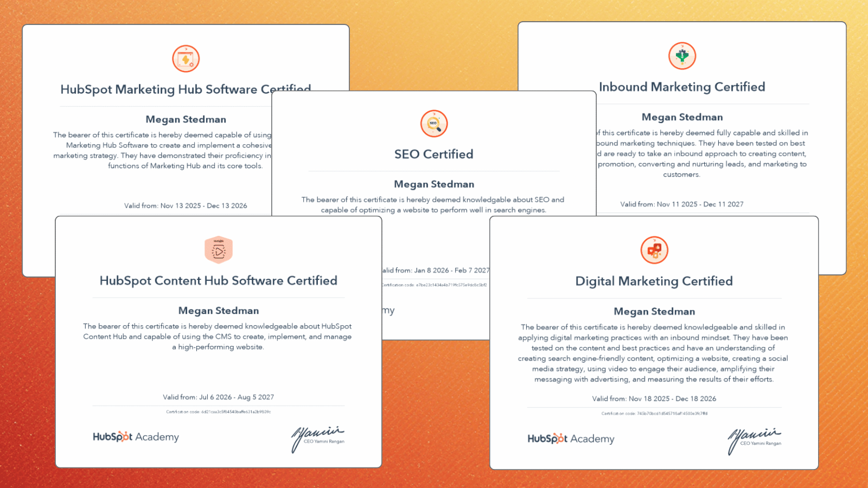Select the title "HubSpot Marketing Hub Software Certified"

pyautogui.click(x=186, y=89)
